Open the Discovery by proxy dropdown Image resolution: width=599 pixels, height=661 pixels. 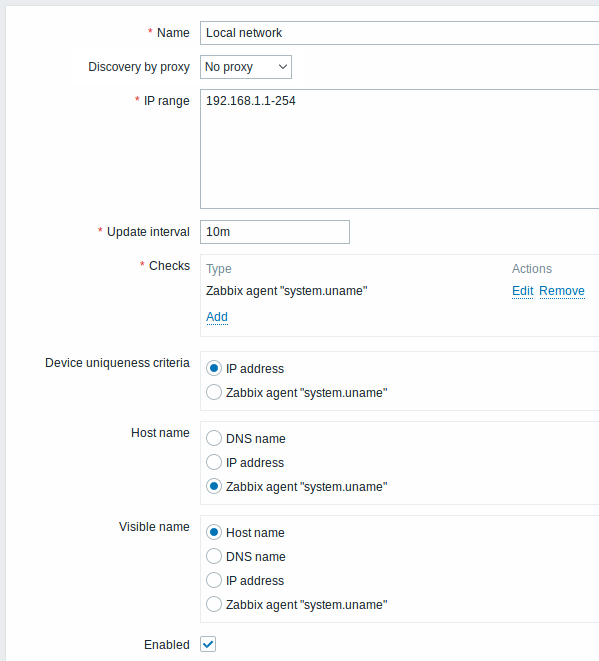(246, 67)
